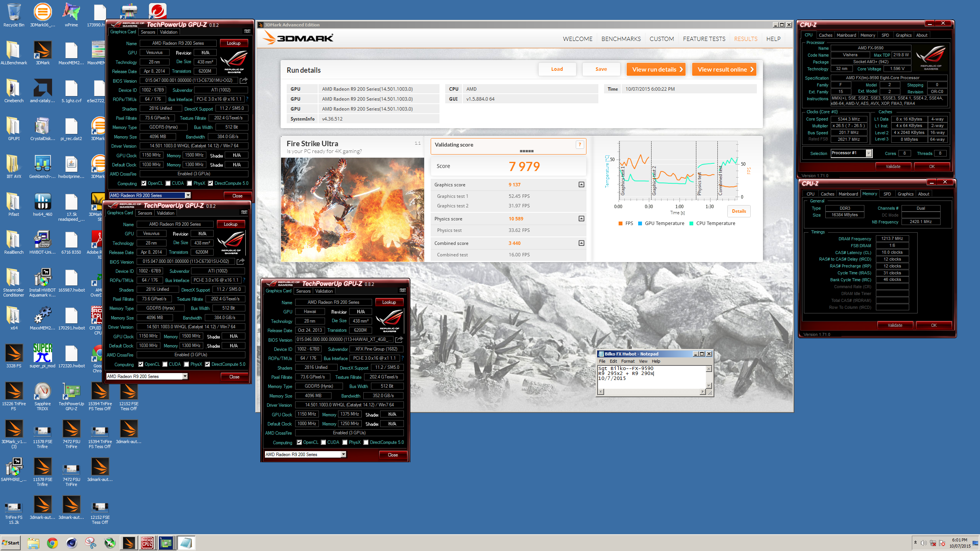This screenshot has width=980, height=551.
Task: Click the 3DMark taskbar icon
Action: (x=129, y=543)
